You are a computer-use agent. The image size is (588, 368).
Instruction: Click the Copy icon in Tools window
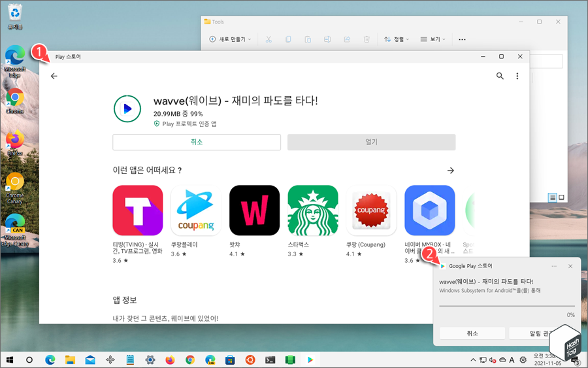point(288,39)
